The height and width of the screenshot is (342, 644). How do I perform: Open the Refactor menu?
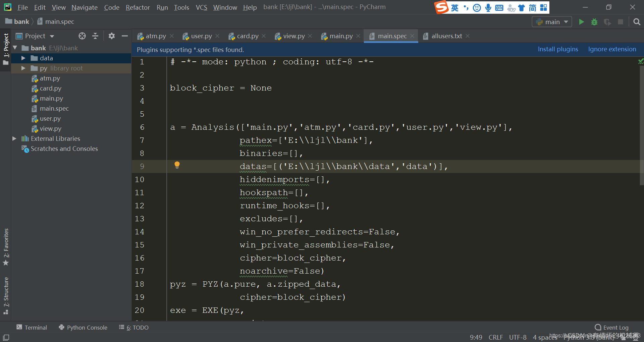coord(138,7)
